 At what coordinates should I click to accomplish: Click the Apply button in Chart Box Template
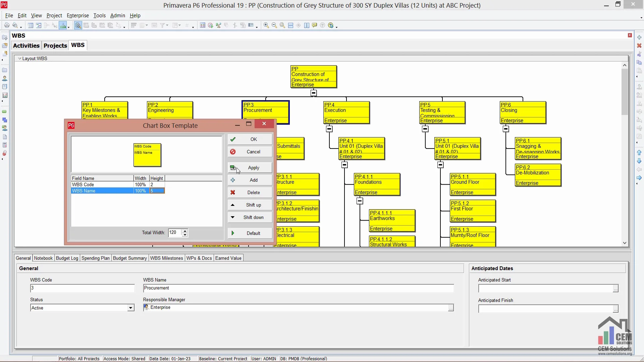pos(250,167)
